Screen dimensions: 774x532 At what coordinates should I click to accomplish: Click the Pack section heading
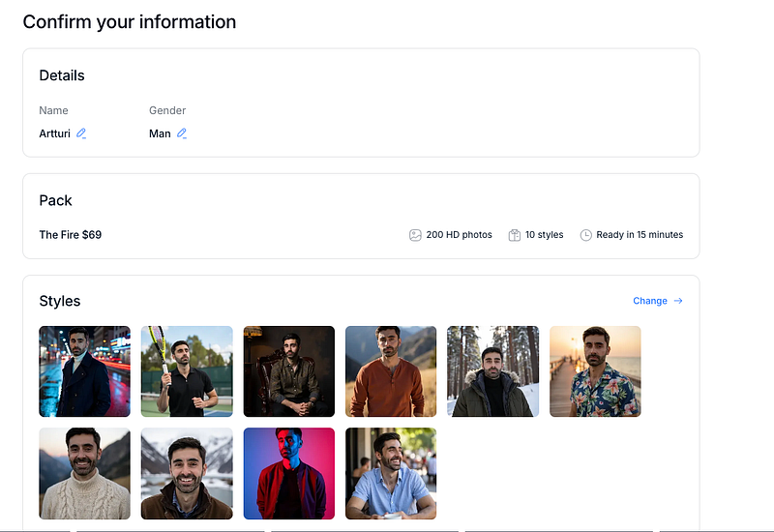[x=55, y=200]
